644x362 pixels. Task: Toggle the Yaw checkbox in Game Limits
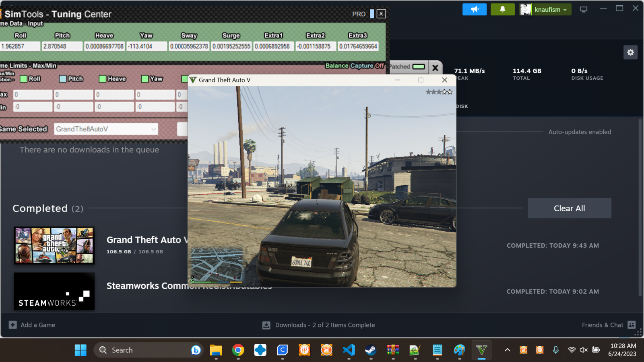coord(145,79)
